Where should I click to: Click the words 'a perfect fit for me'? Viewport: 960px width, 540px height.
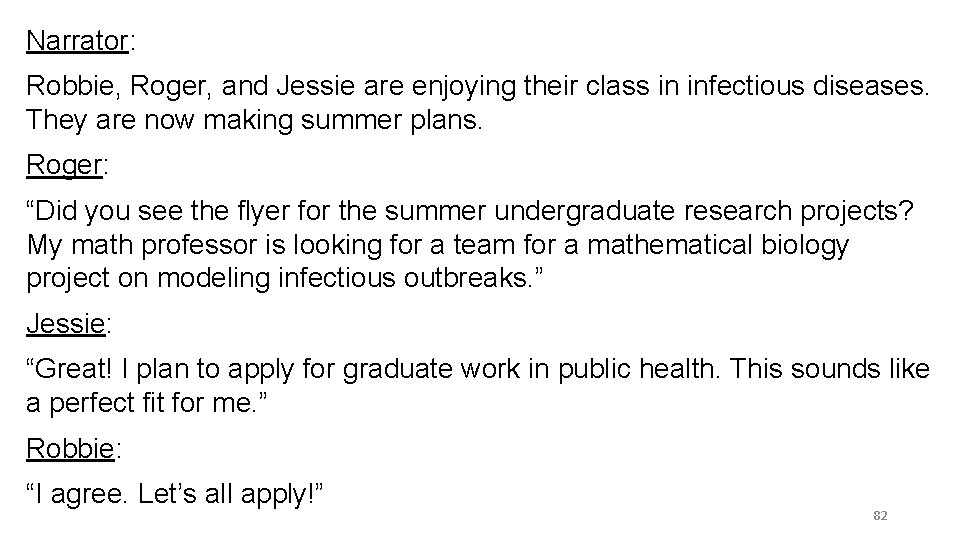pos(140,403)
